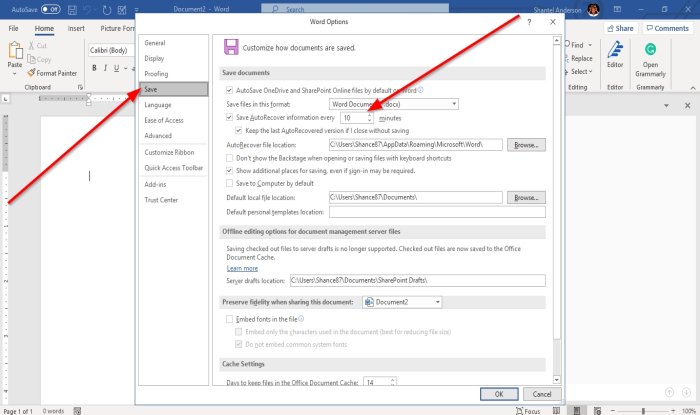Click the spelling proofing status bar icon
The image size is (700, 415).
pyautogui.click(x=77, y=411)
